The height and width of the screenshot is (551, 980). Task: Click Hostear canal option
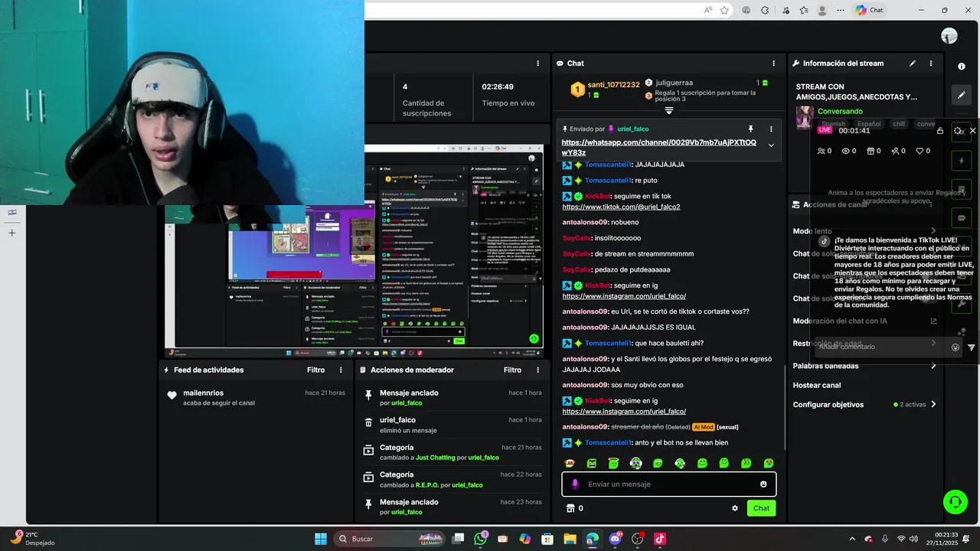(816, 385)
